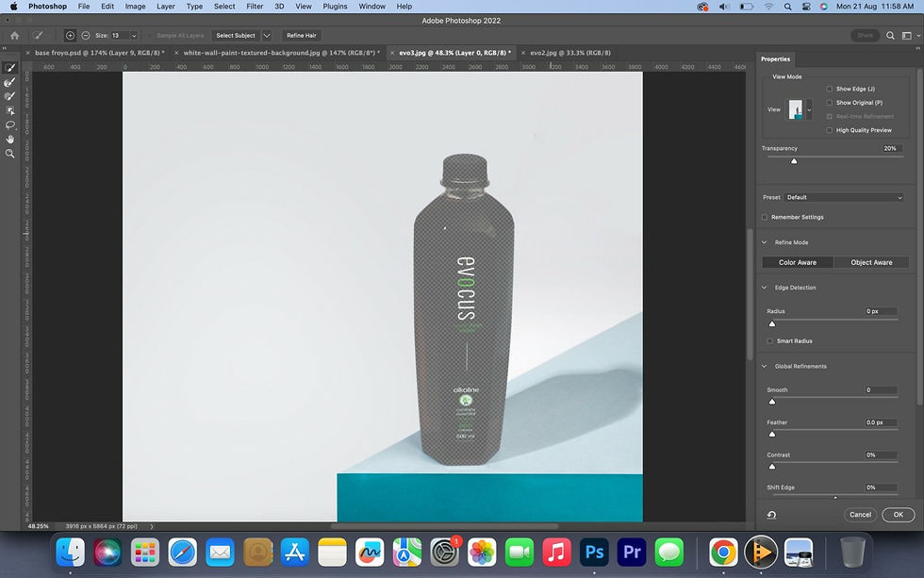Switch to the base froyo.psd tab

[x=98, y=53]
